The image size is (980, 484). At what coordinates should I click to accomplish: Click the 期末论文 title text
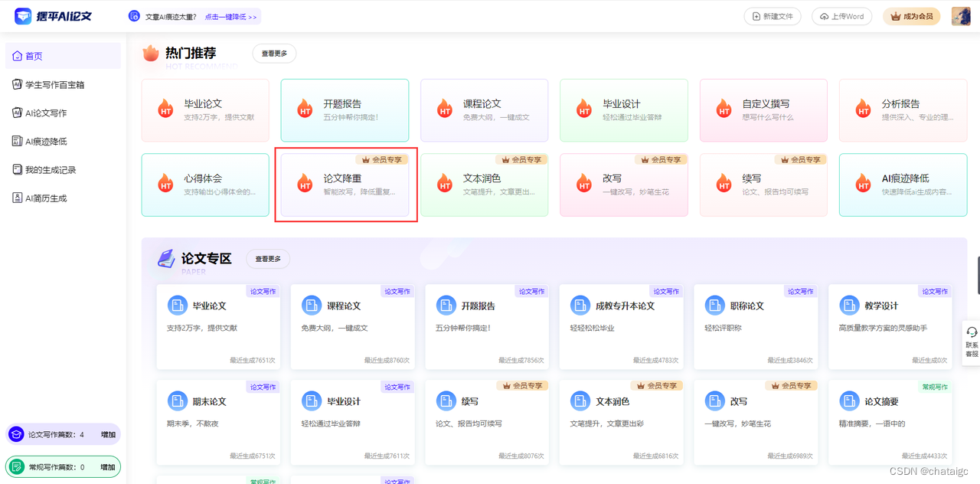210,401
